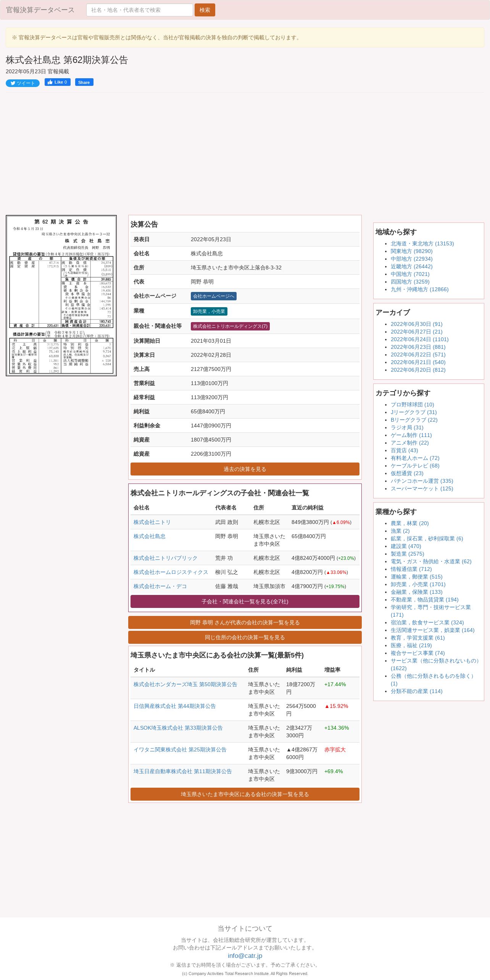Screen dimensions: 490x980
Task: Select 卸売業，小売業 (1701) in sidebar
Action: [x=418, y=584]
